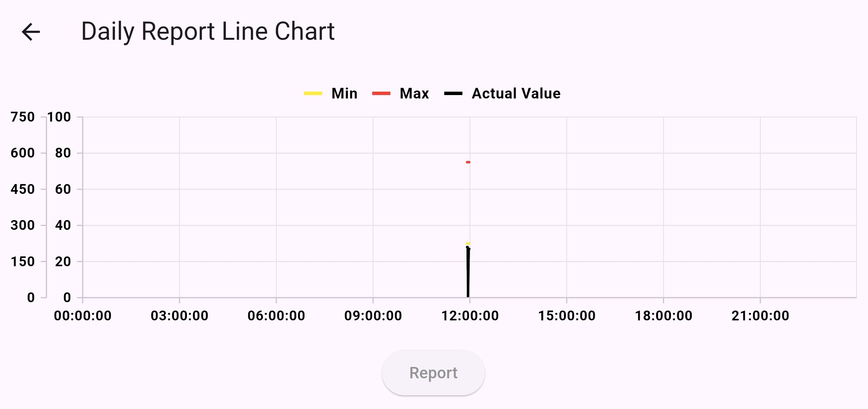Click the red Max legend swatch

coord(381,94)
